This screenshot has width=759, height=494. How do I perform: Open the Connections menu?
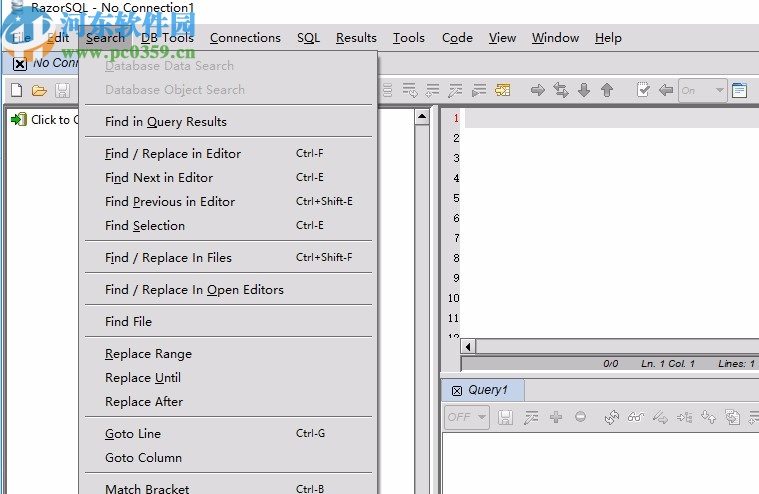coord(245,38)
